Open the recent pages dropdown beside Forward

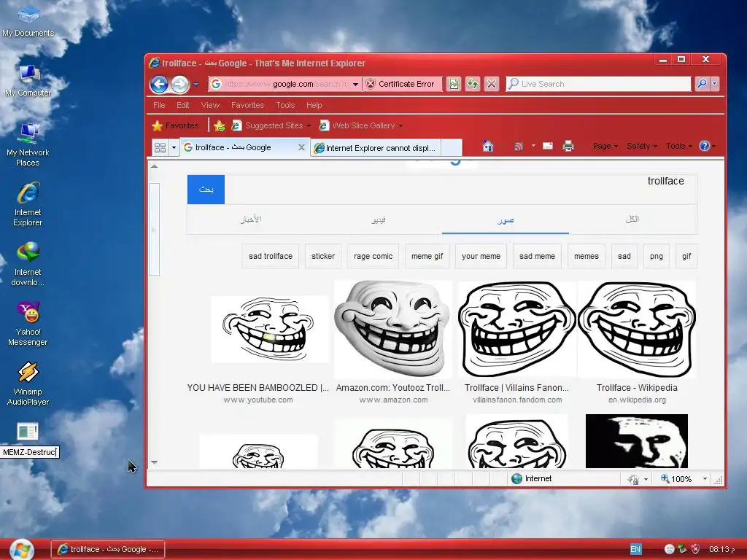[196, 85]
